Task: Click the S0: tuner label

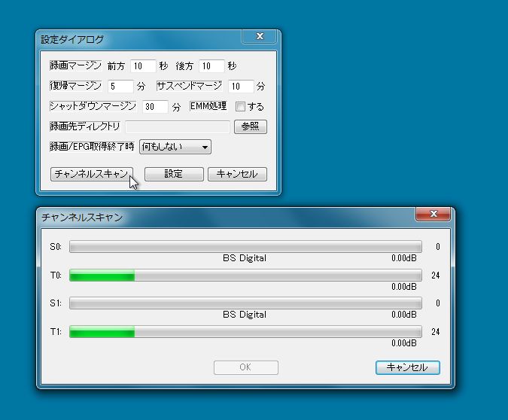Action: pos(56,247)
